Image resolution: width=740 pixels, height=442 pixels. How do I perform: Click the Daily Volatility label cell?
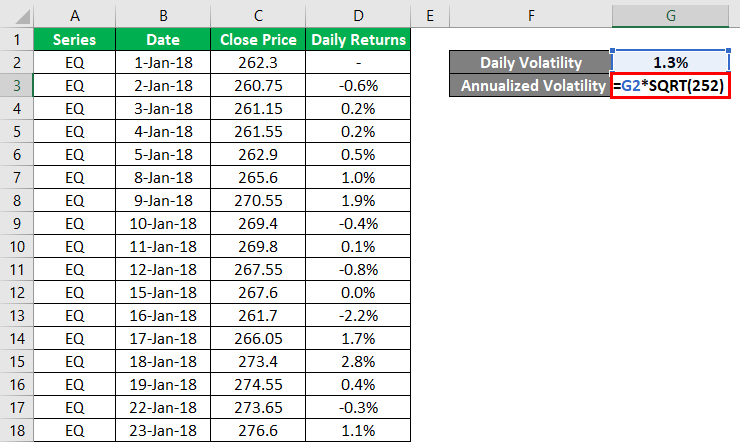click(531, 63)
